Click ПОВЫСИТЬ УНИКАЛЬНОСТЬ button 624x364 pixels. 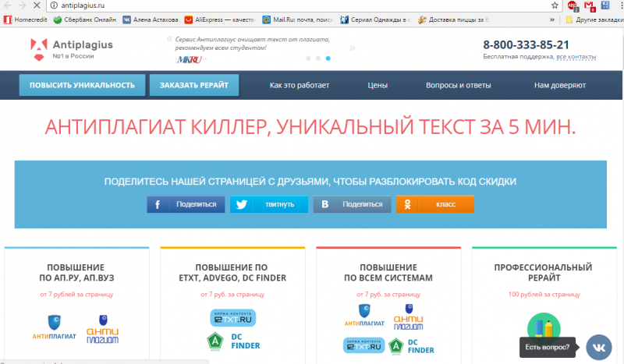82,85
